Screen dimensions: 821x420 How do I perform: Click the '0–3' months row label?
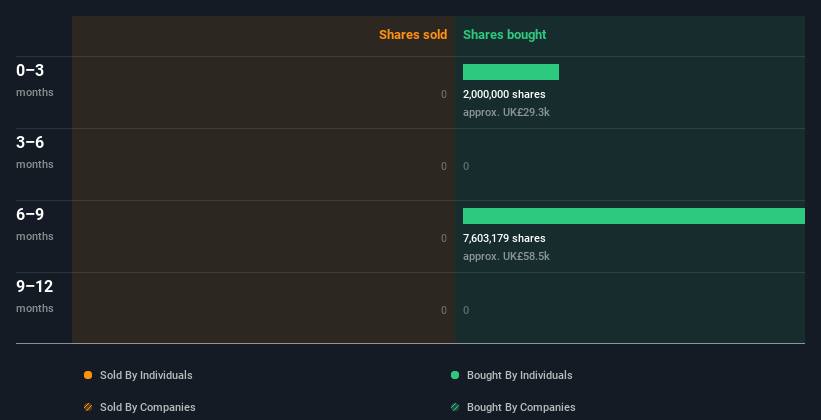click(30, 71)
